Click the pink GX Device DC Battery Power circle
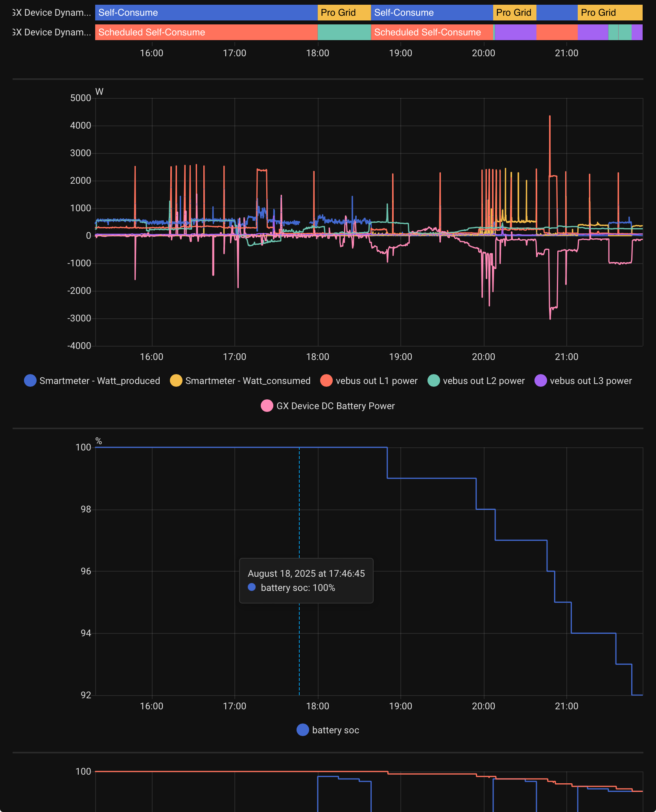Screen dimensions: 656x812 pyautogui.click(x=267, y=406)
